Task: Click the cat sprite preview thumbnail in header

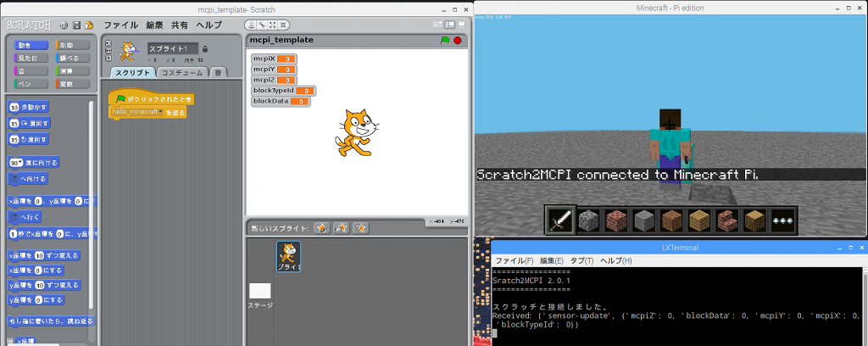Action: point(127,50)
